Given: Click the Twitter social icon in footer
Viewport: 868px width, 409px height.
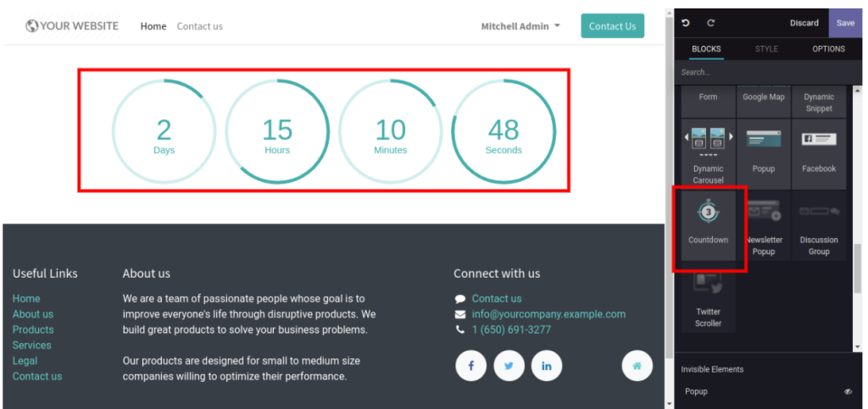Looking at the screenshot, I should [x=509, y=366].
